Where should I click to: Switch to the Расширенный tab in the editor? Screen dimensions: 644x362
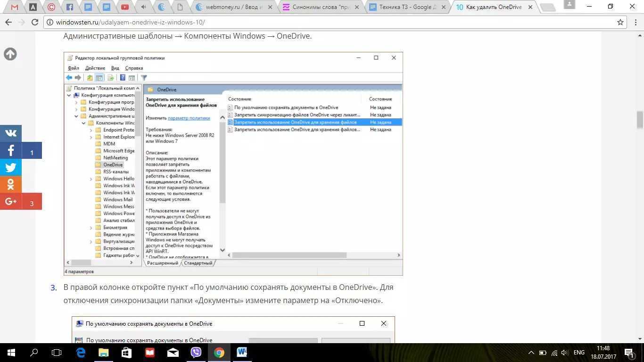tap(162, 263)
